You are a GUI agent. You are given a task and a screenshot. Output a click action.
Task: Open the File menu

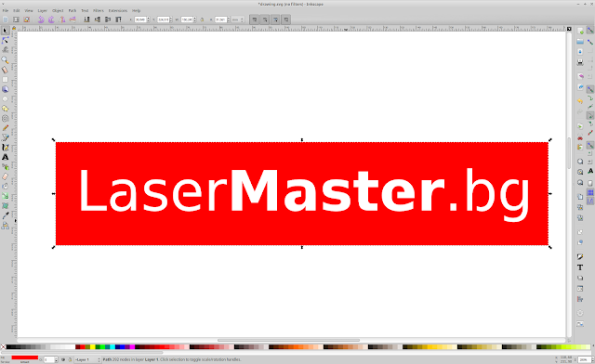pyautogui.click(x=6, y=10)
